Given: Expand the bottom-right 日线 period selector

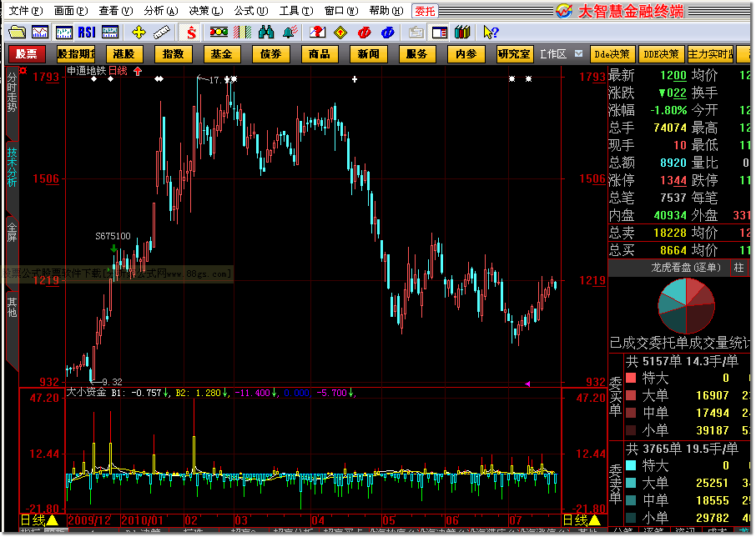Looking at the screenshot, I should [582, 520].
